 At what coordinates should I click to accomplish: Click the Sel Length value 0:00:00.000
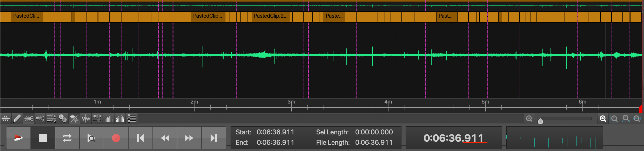(374, 132)
